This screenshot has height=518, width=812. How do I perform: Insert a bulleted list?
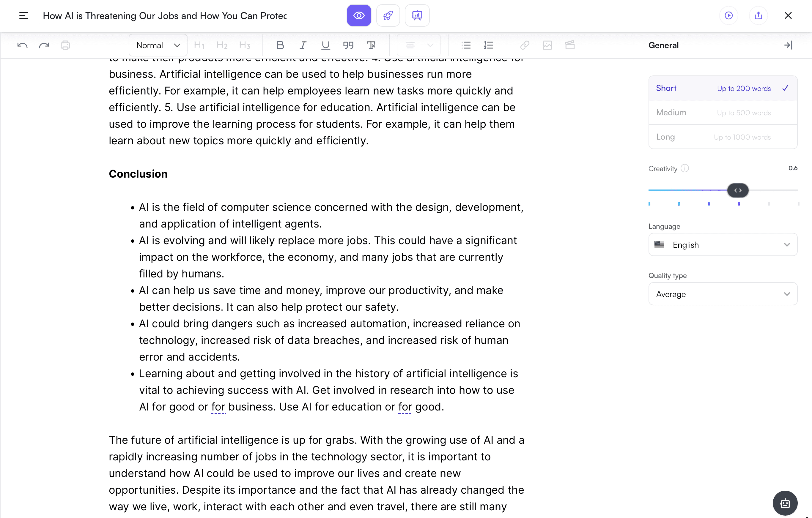pos(466,45)
